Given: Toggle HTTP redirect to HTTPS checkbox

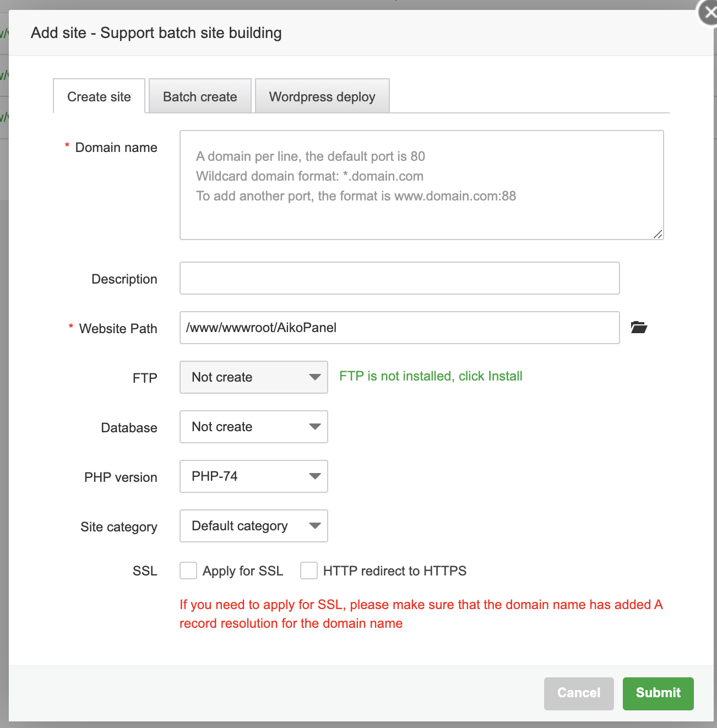Looking at the screenshot, I should click(309, 571).
